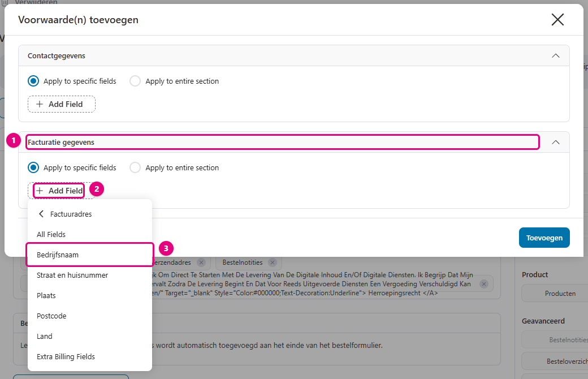588x379 pixels.
Task: Collapse the Facturatie gegevens section using its chevron
Action: pos(556,142)
